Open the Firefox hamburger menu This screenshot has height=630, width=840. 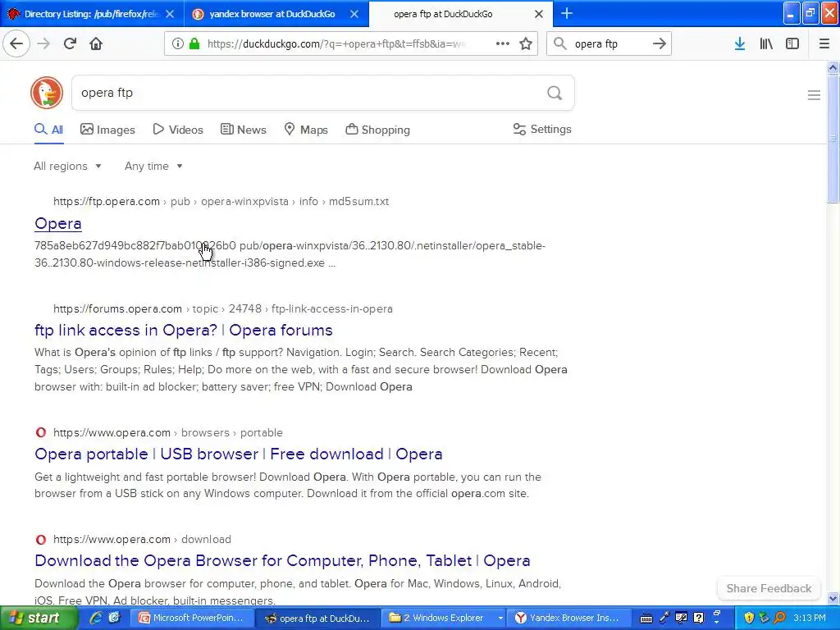click(x=824, y=43)
